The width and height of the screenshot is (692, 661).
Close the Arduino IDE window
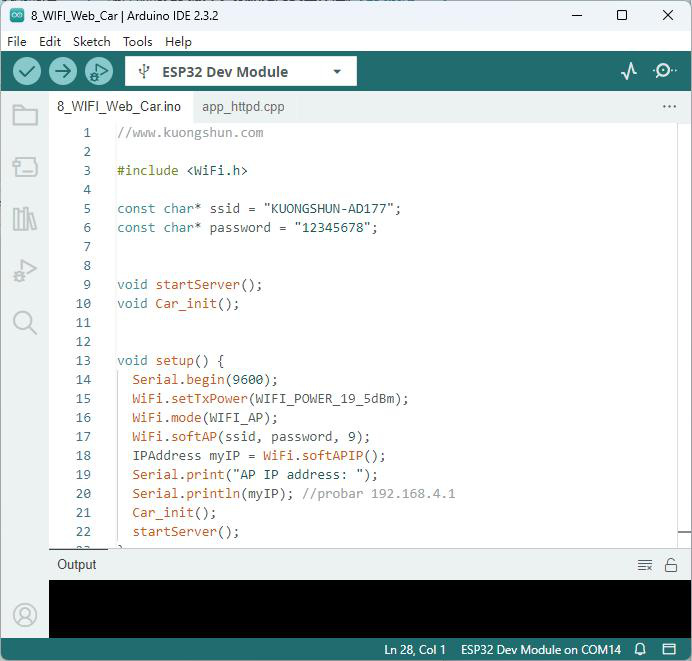tap(668, 15)
